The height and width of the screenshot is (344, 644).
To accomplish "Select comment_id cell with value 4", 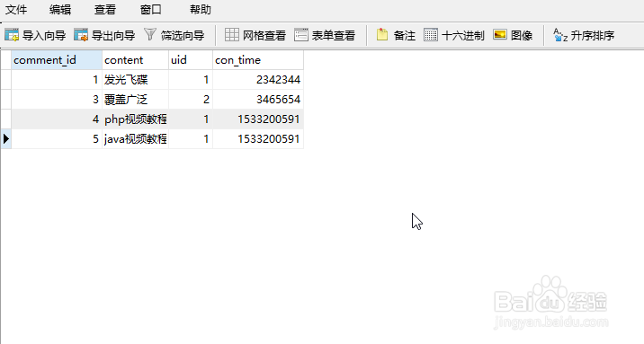I will coord(57,119).
